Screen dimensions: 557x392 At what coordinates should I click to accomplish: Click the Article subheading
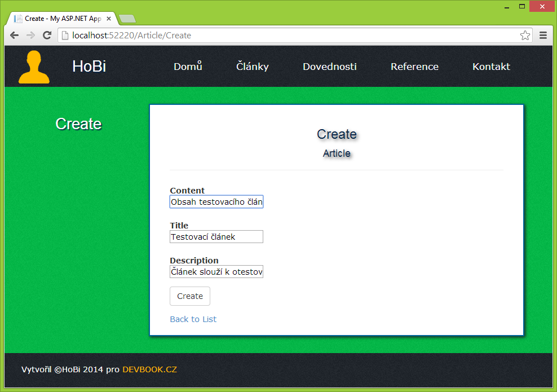[x=337, y=153]
